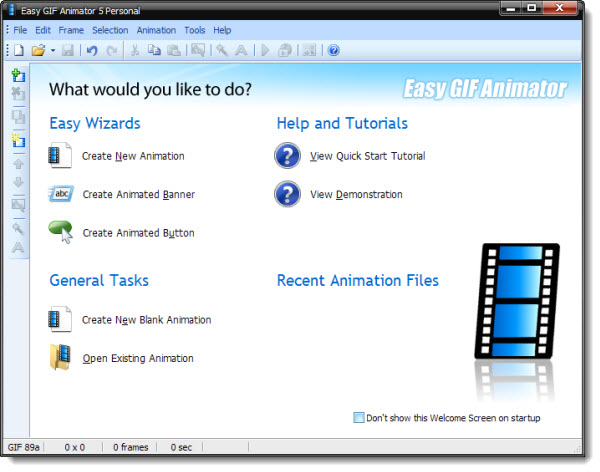Image resolution: width=600 pixels, height=472 pixels.
Task: Select Create Animated Banner wizard
Action: click(138, 195)
